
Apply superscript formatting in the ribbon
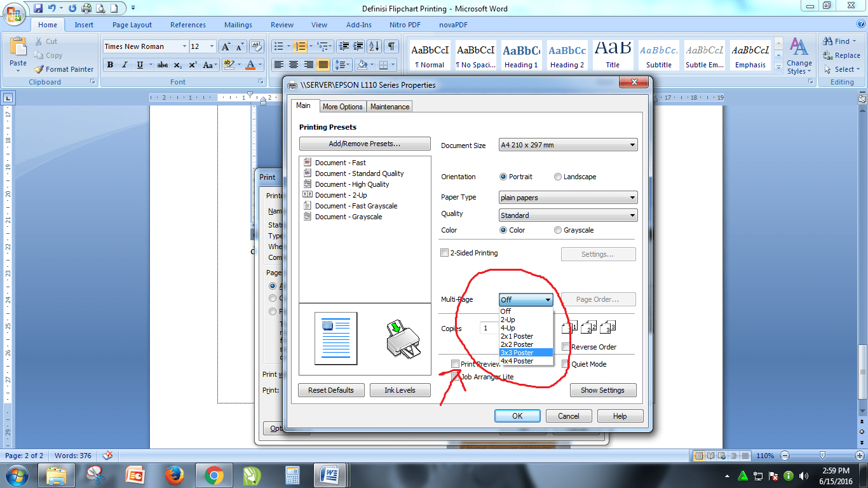(192, 65)
